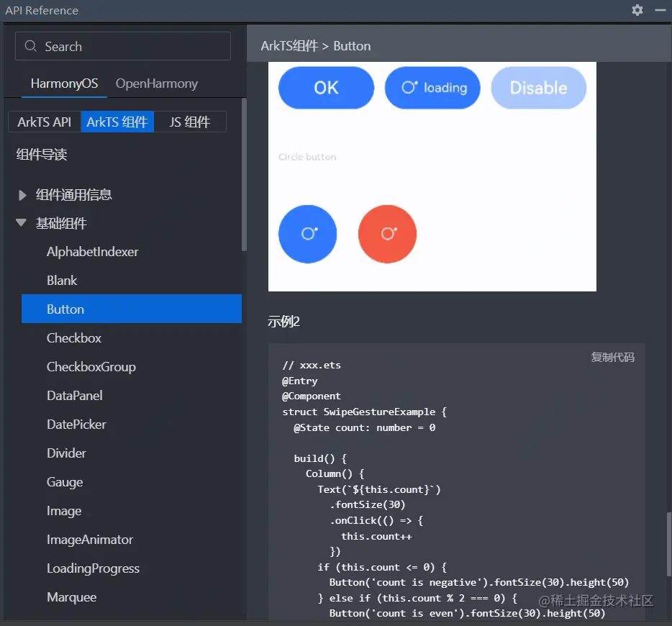Select the ArkTS API tab
This screenshot has height=626, width=672.
tap(44, 122)
